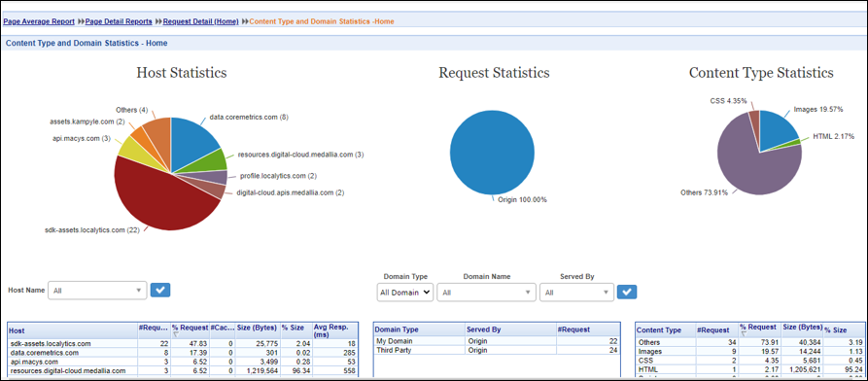The image size is (868, 381).
Task: Click the Others 73.91% pie label
Action: [703, 192]
